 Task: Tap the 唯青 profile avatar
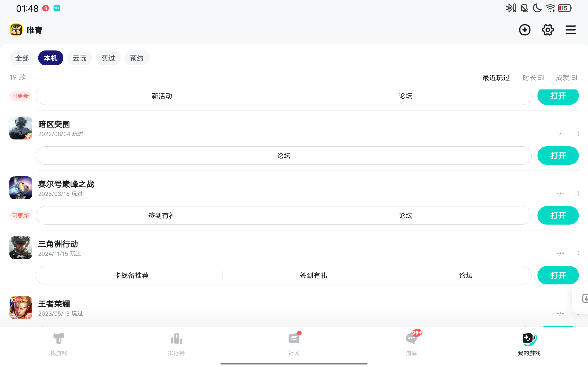[16, 30]
